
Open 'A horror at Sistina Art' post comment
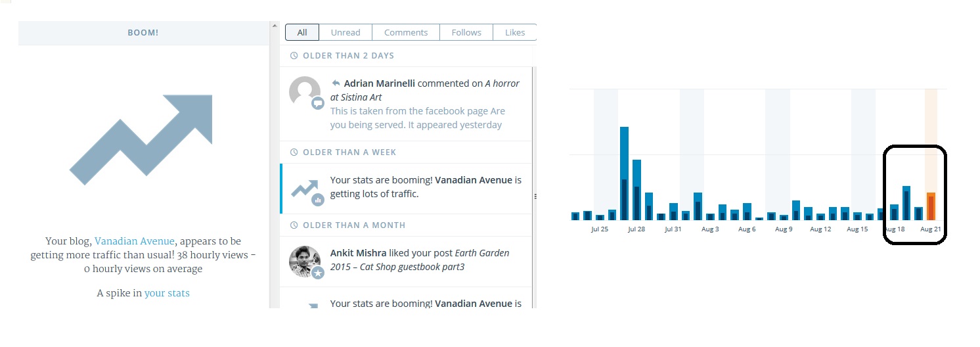click(x=424, y=90)
